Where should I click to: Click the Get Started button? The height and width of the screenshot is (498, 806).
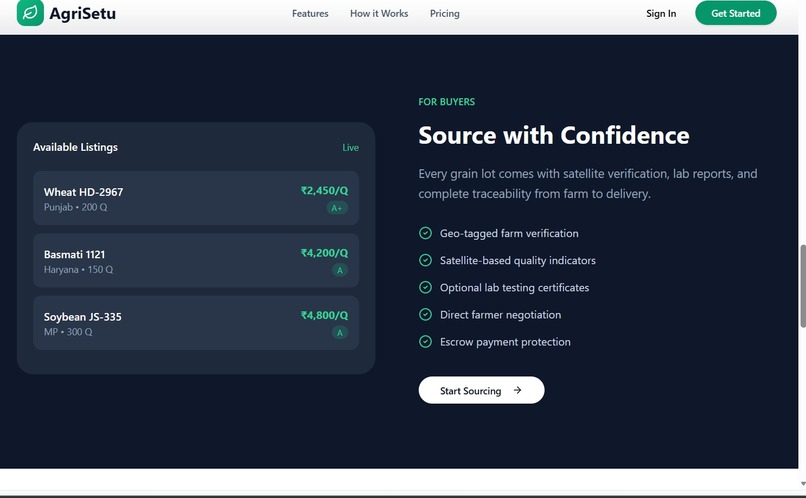pos(736,13)
